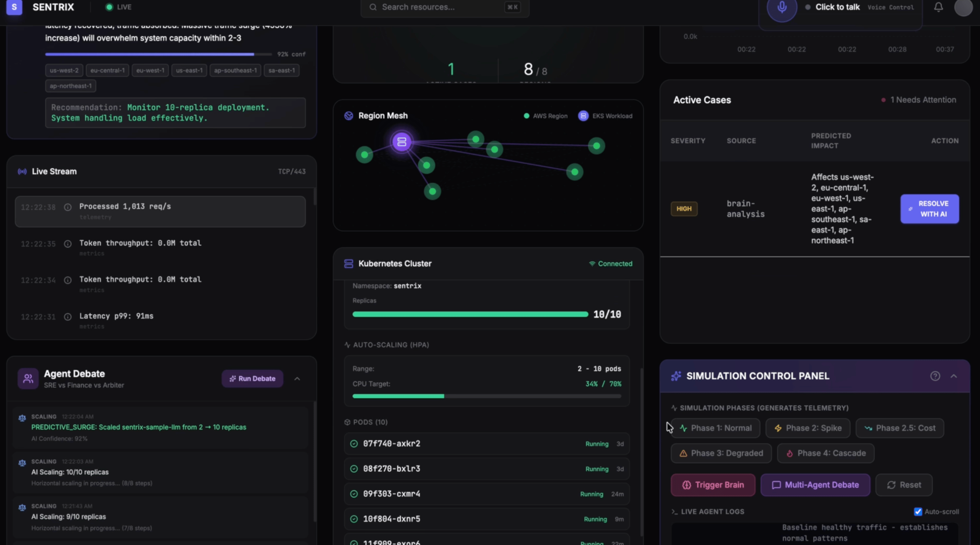Collapse the Agent Debate panel
980x545 pixels.
tap(297, 379)
